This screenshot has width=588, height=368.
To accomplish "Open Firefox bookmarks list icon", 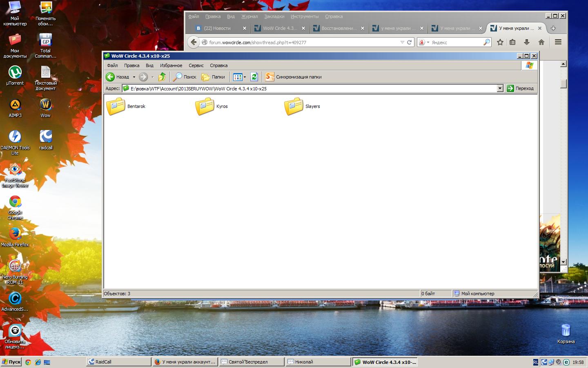I will [x=512, y=42].
